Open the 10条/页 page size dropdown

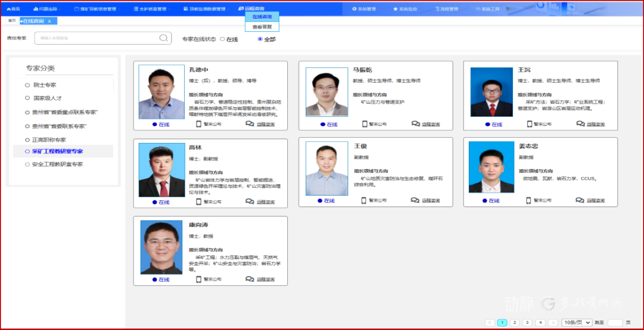click(577, 323)
